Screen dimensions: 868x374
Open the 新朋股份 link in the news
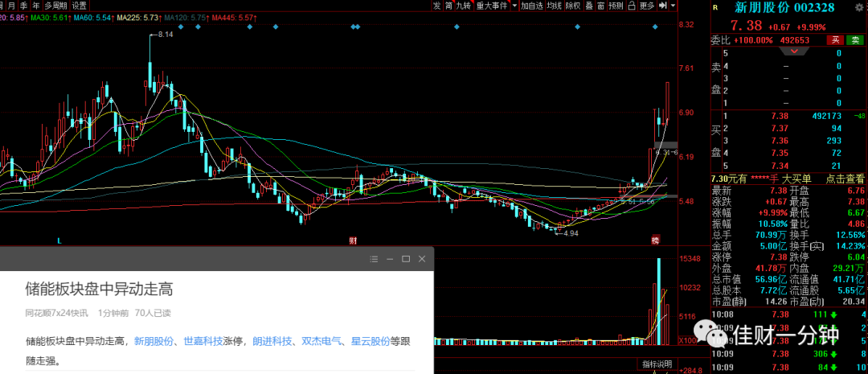click(x=154, y=341)
